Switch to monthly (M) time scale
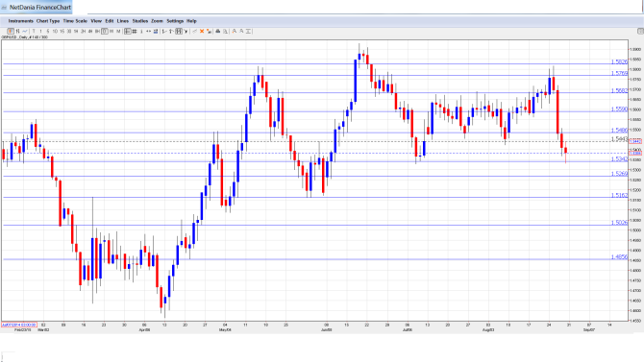This screenshot has width=644, height=362. pos(118,31)
